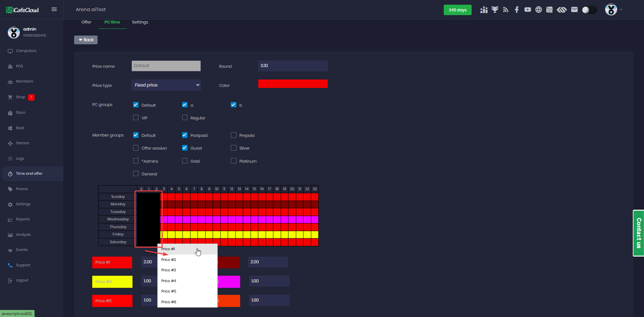This screenshot has width=644, height=317.
Task: Expand the profile avatar dropdown arrow
Action: [621, 10]
